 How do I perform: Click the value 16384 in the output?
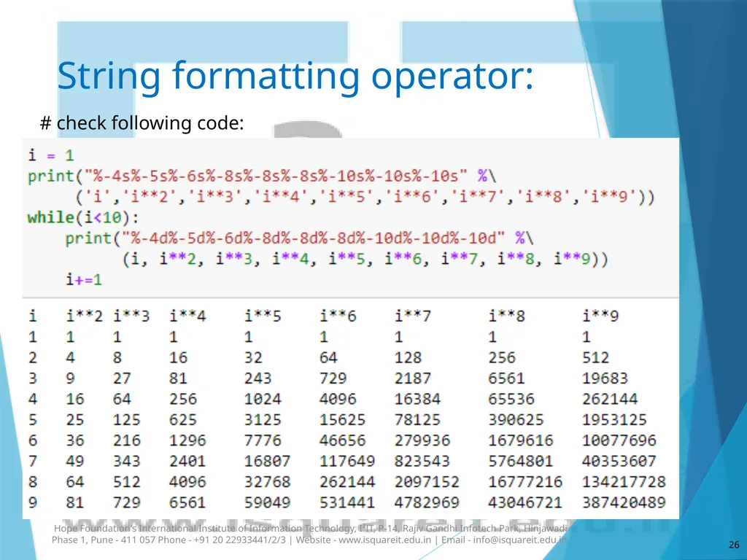[x=417, y=399]
